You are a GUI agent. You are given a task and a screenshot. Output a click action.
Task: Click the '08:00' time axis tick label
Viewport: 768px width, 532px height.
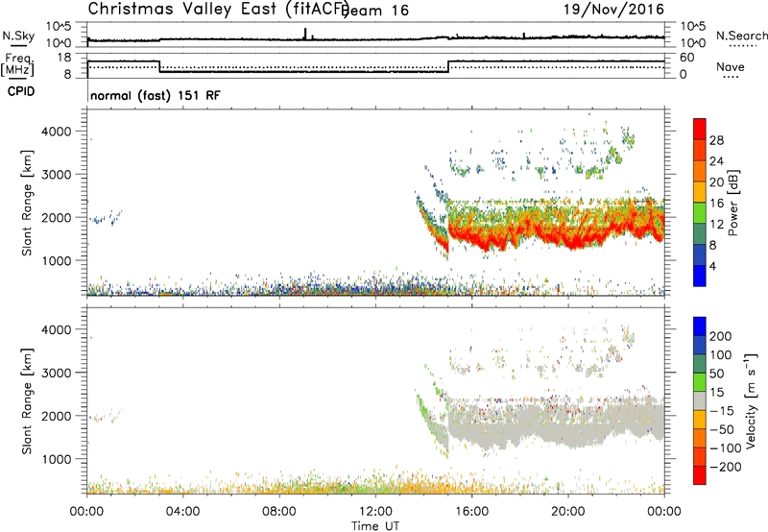pos(279,512)
